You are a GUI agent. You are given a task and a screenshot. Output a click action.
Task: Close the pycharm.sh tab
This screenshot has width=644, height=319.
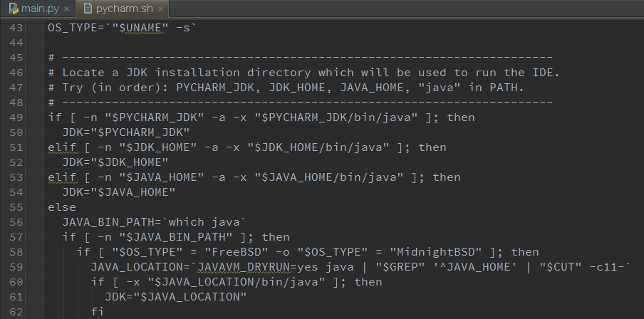pyautogui.click(x=160, y=9)
